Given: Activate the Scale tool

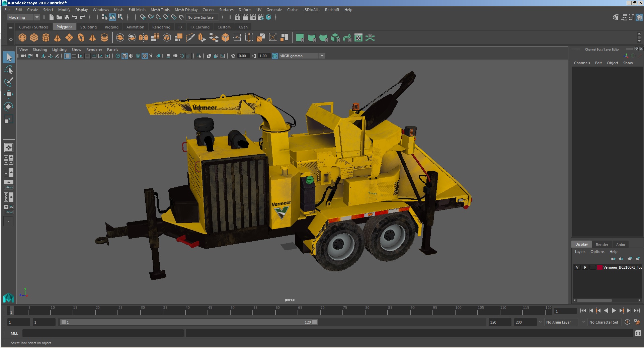Looking at the screenshot, I should click(x=9, y=119).
